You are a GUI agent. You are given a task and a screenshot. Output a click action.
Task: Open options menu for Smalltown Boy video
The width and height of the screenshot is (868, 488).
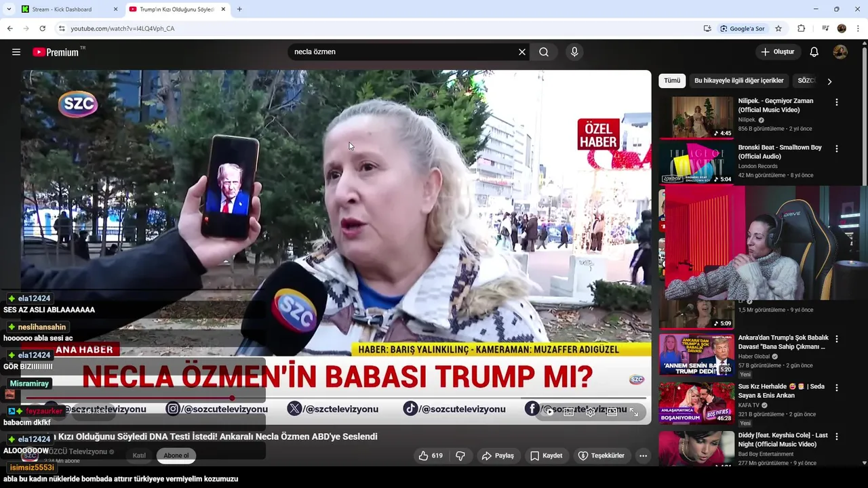click(x=836, y=148)
